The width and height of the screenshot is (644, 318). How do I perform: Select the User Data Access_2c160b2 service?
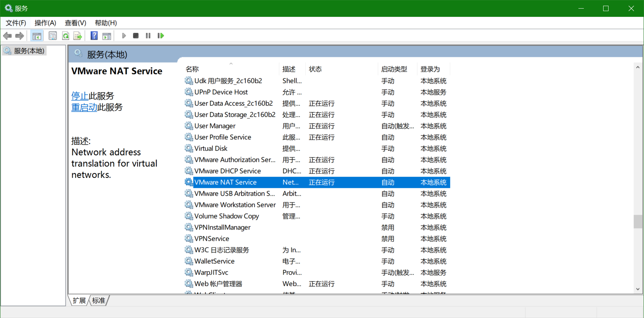[317, 103]
